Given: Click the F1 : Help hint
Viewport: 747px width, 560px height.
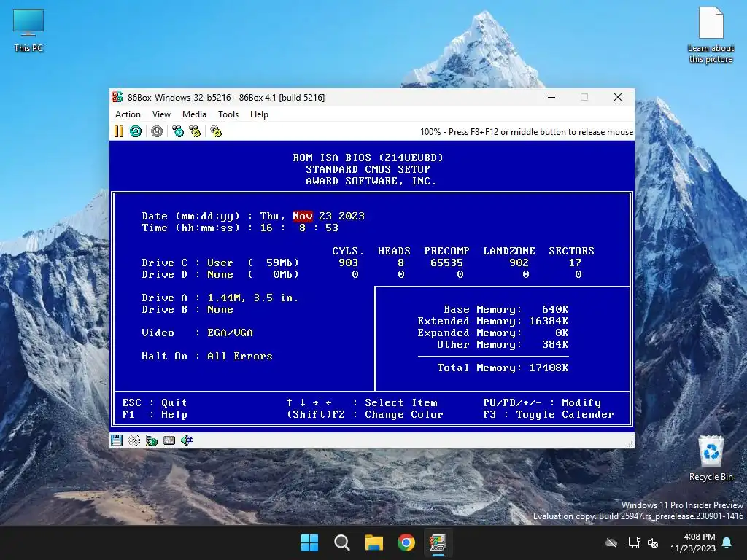Looking at the screenshot, I should coord(155,414).
